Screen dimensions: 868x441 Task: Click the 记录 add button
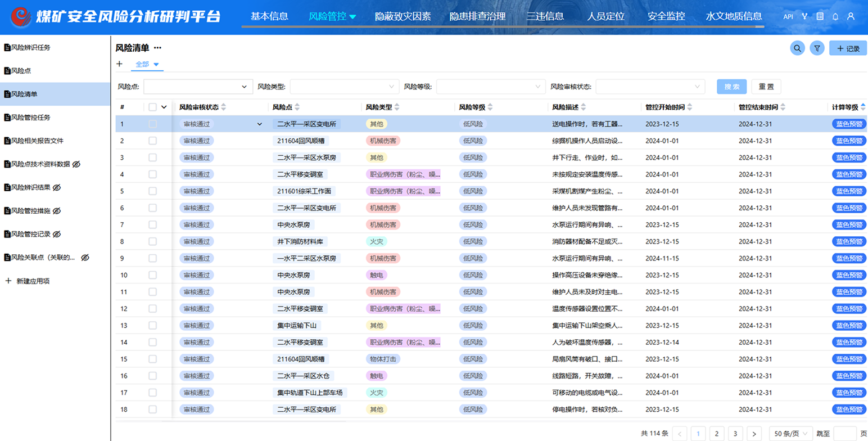pos(848,48)
